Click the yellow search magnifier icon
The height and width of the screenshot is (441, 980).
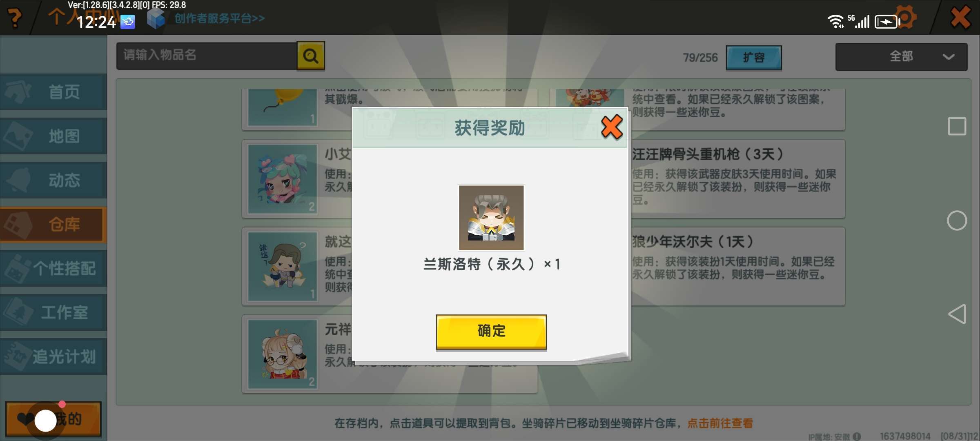click(311, 56)
